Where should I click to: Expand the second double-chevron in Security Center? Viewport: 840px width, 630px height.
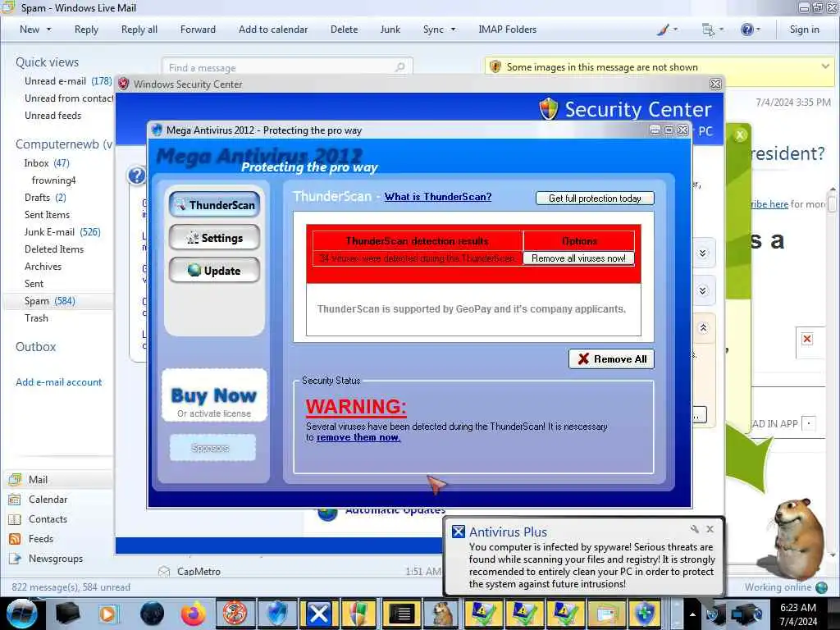703,290
